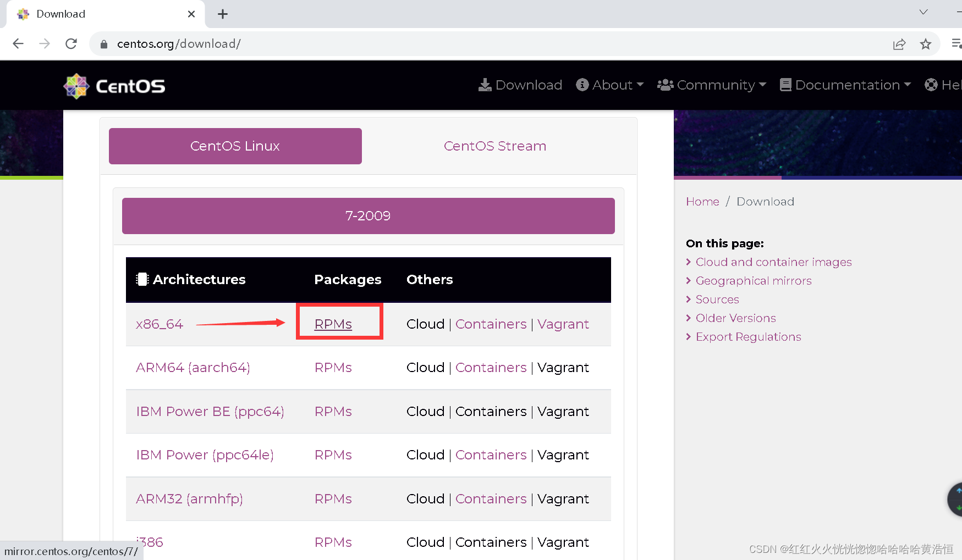The height and width of the screenshot is (560, 962).
Task: Open RPMs link for IBM Power BE (ppc64)
Action: (333, 412)
